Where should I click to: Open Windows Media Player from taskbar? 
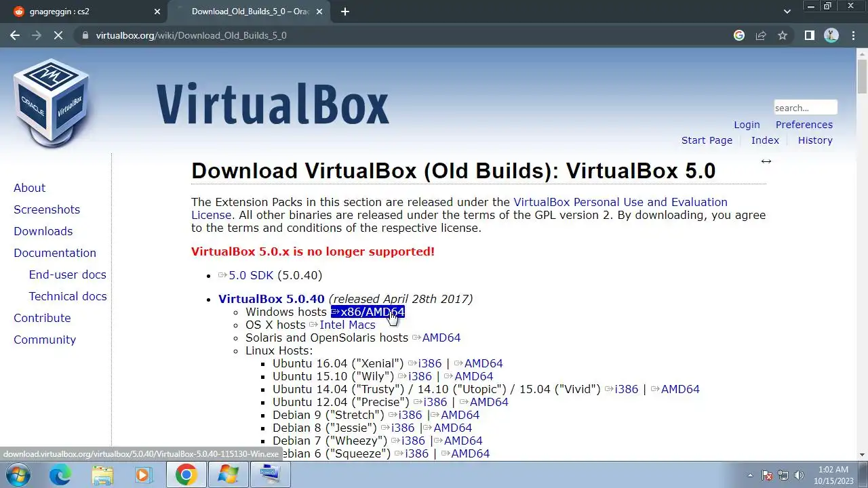click(x=143, y=475)
